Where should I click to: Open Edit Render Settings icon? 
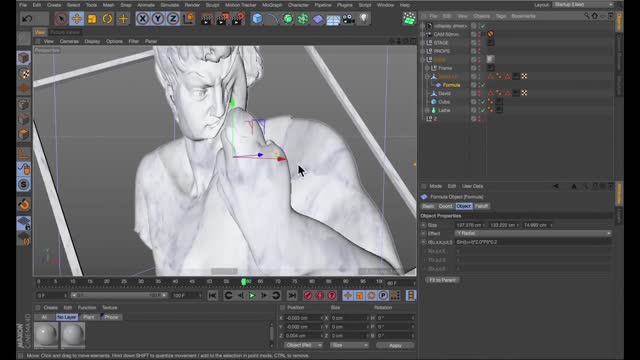(x=238, y=19)
